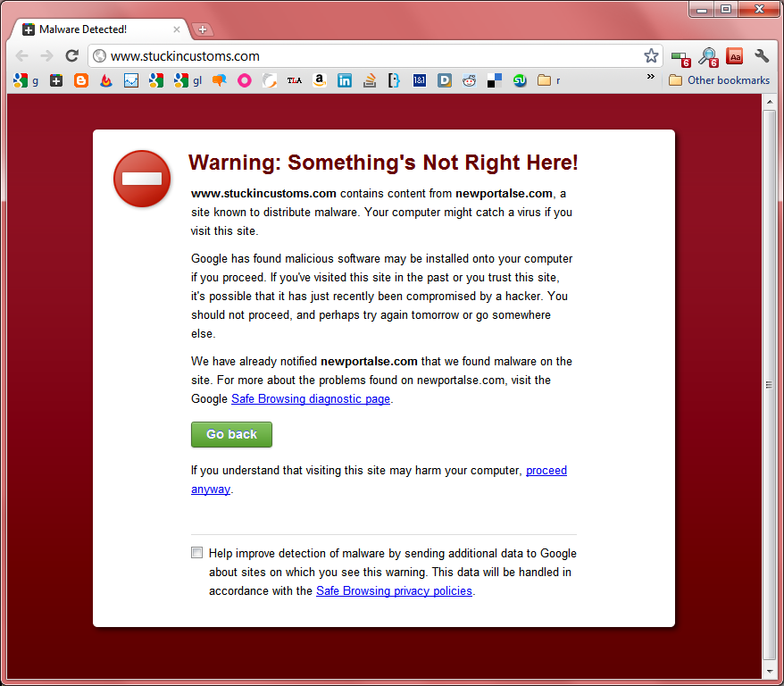Screen dimensions: 784x686
Task: Click the proceed anyway link
Action: [x=546, y=471]
